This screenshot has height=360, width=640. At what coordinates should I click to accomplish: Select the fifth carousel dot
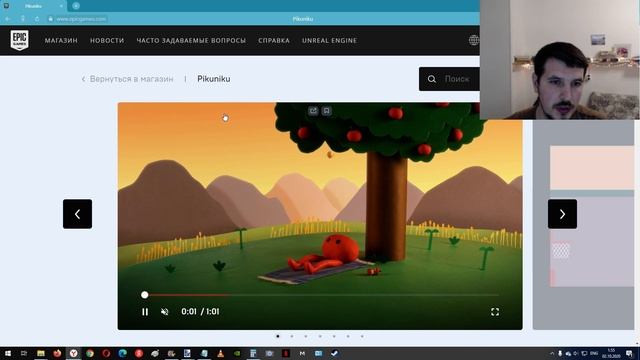click(334, 336)
